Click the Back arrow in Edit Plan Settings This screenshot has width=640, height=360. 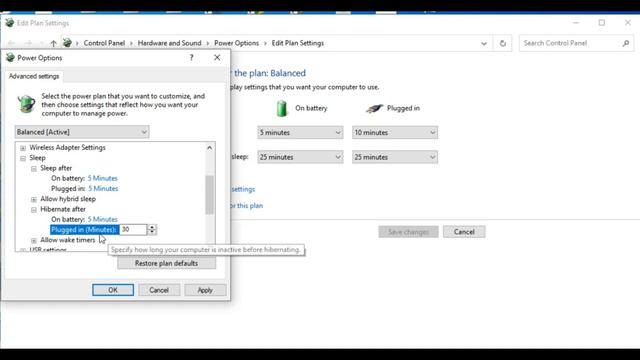pos(11,43)
